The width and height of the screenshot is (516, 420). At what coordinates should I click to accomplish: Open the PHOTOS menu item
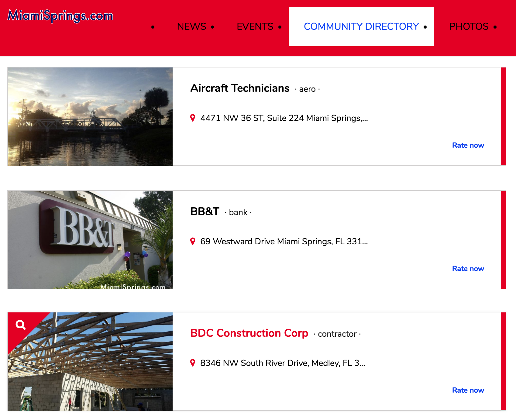469,27
